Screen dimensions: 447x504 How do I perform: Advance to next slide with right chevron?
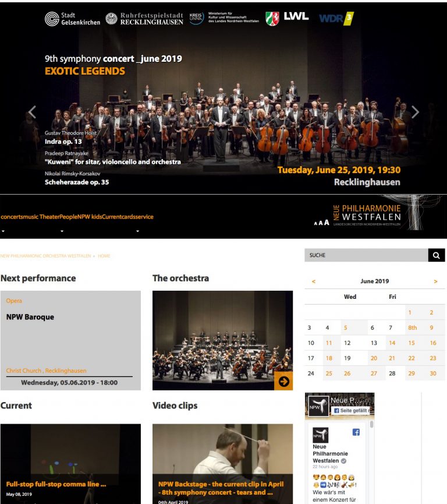pyautogui.click(x=415, y=112)
